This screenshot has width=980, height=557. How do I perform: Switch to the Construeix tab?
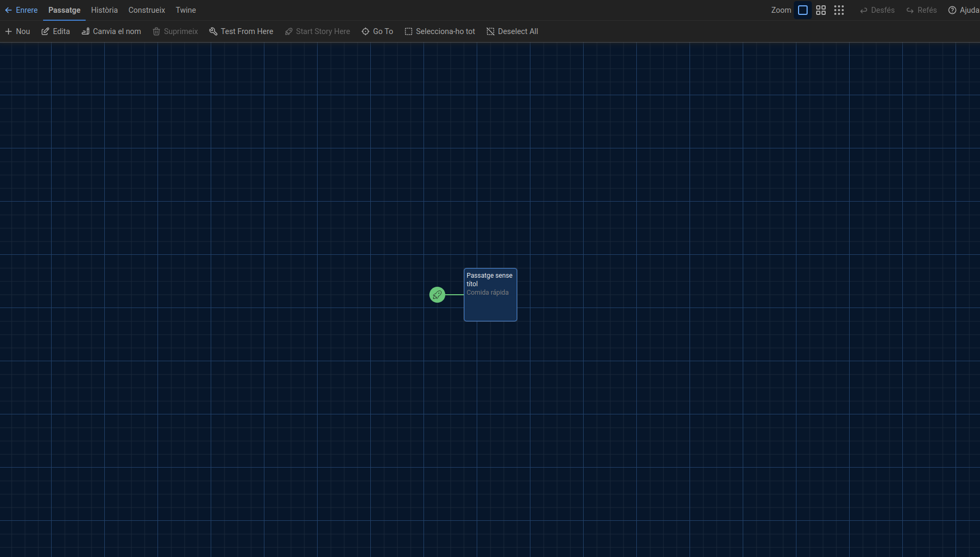pos(146,10)
